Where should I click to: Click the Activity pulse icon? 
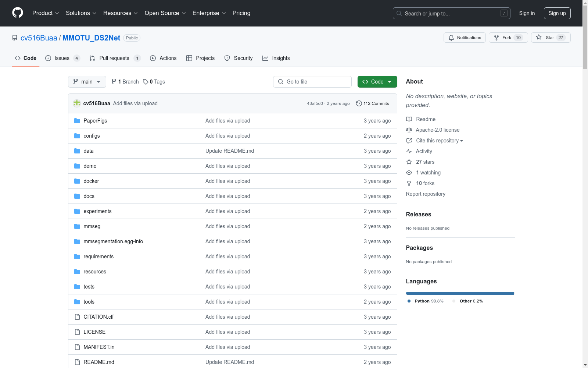(409, 151)
